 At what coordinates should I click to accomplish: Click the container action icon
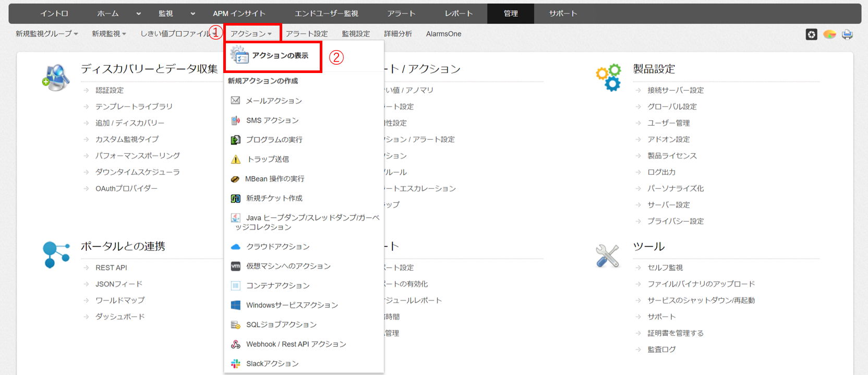coord(235,285)
